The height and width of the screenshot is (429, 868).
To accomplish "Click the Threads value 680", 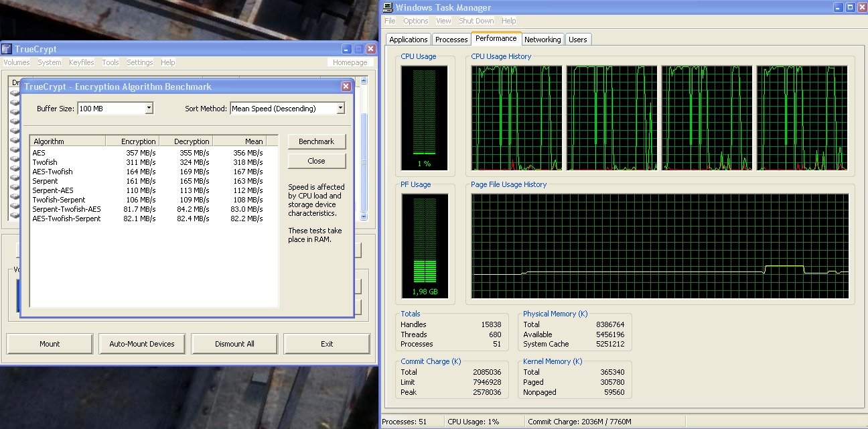I will coord(495,334).
